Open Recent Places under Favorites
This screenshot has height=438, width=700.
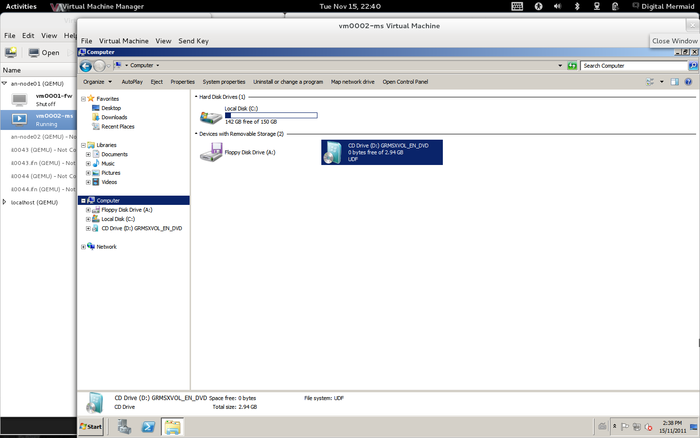(x=117, y=127)
